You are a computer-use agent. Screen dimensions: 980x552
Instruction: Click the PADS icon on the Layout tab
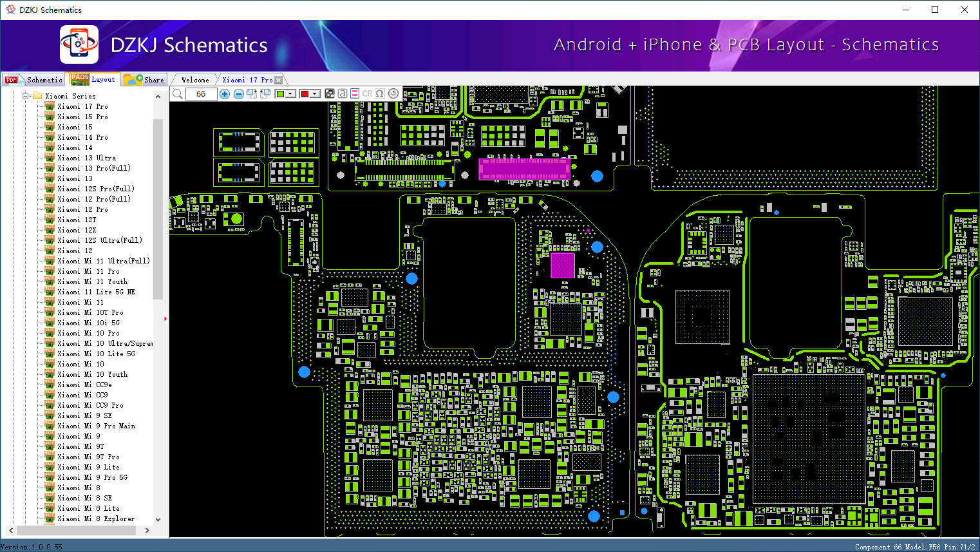pyautogui.click(x=80, y=79)
